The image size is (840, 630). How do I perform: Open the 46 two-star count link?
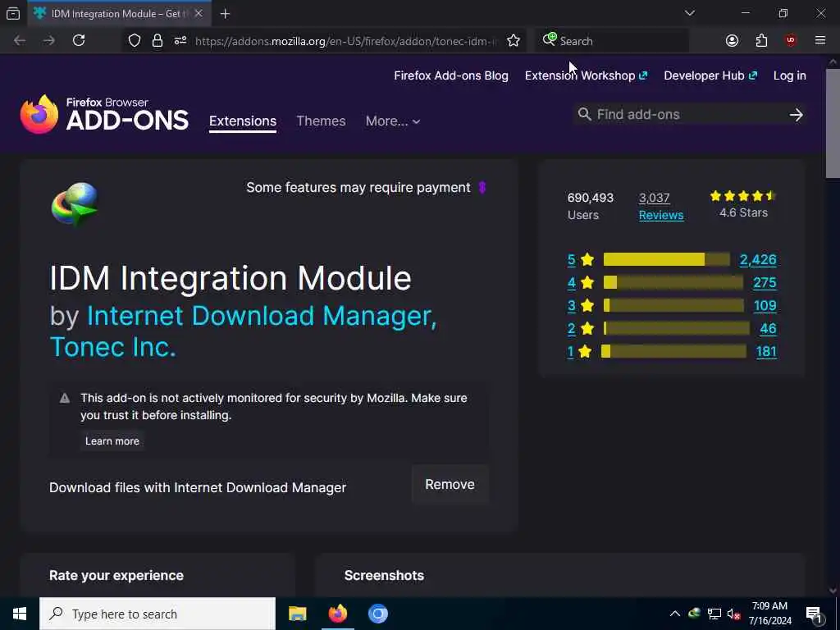(x=768, y=329)
